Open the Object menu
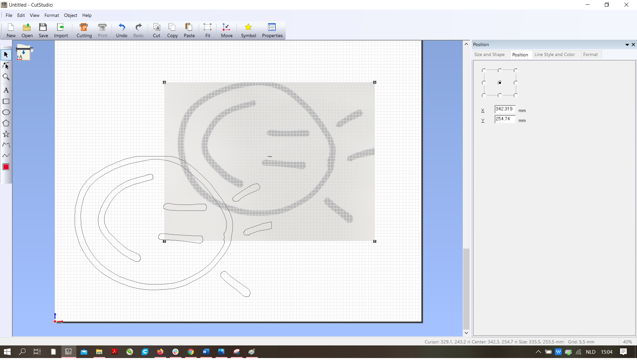637x364 pixels. pyautogui.click(x=70, y=16)
